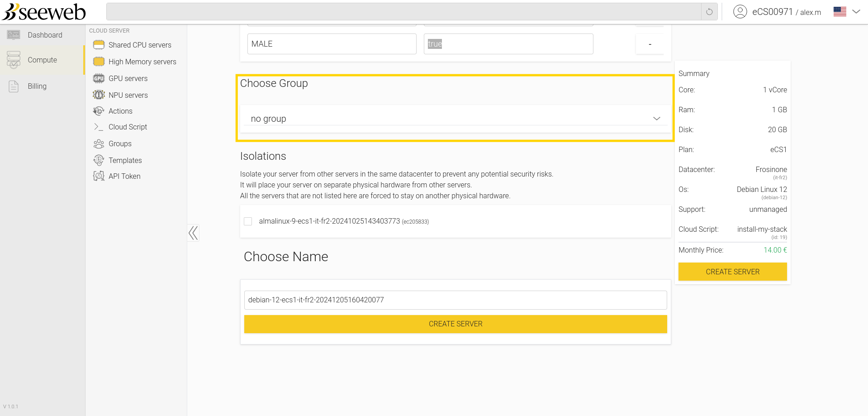Viewport: 868px width, 416px height.
Task: Open the 'no group' dropdown
Action: (455, 119)
